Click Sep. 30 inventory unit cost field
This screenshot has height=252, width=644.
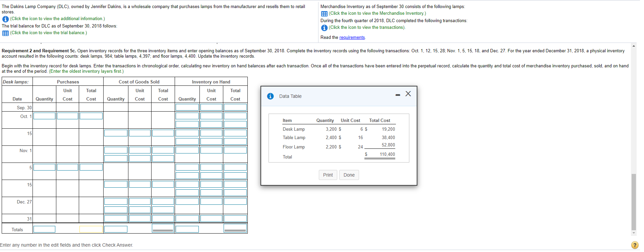[x=211, y=107]
